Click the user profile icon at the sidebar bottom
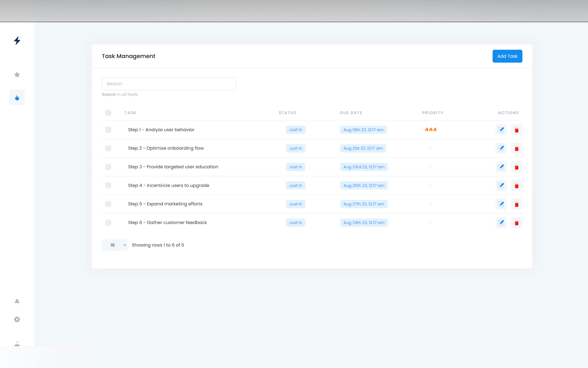The height and width of the screenshot is (368, 588). pos(17,343)
